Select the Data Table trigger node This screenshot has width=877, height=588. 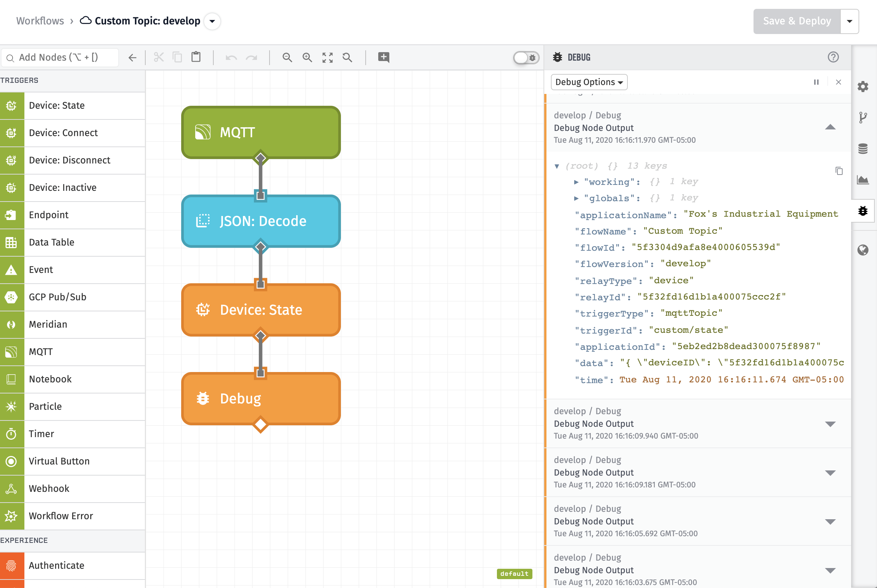point(72,243)
